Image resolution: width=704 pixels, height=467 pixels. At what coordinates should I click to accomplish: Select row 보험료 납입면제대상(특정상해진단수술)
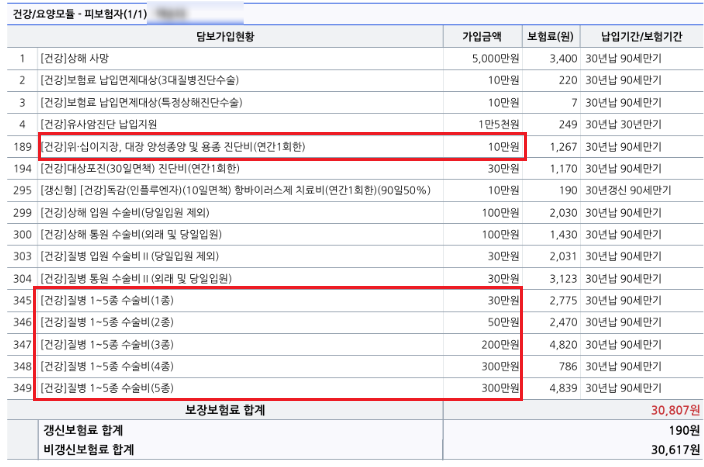click(355, 102)
